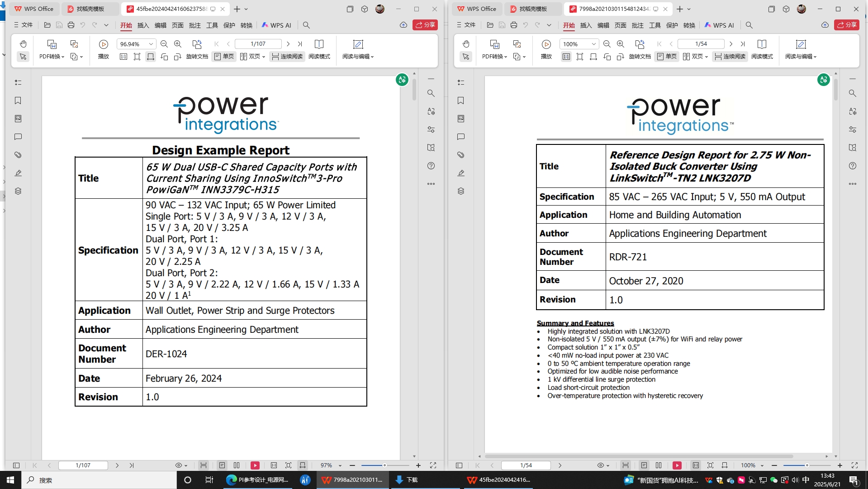Open Windows Start button on taskbar
Image resolution: width=868 pixels, height=489 pixels.
point(10,480)
